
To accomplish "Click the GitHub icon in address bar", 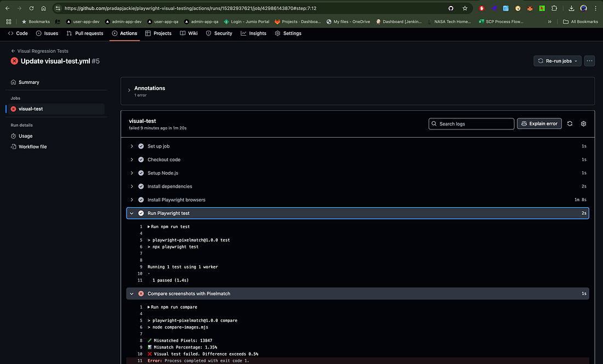I will (451, 8).
